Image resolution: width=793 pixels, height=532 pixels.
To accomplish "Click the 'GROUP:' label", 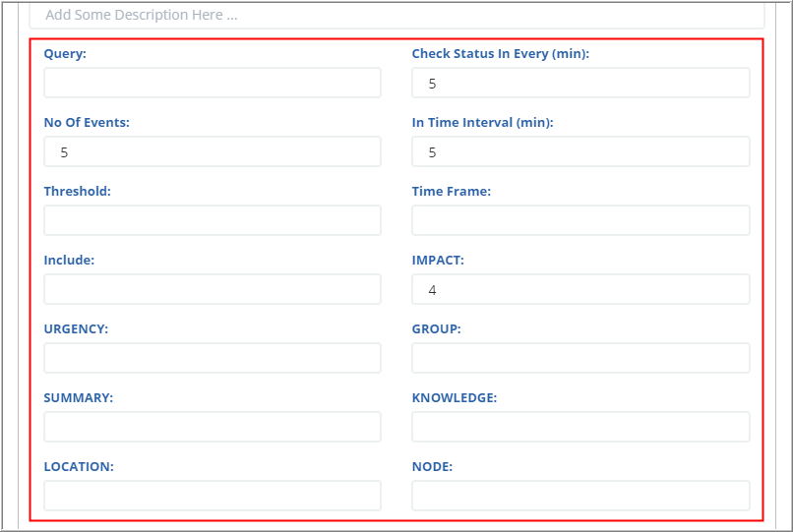I will pos(437,328).
